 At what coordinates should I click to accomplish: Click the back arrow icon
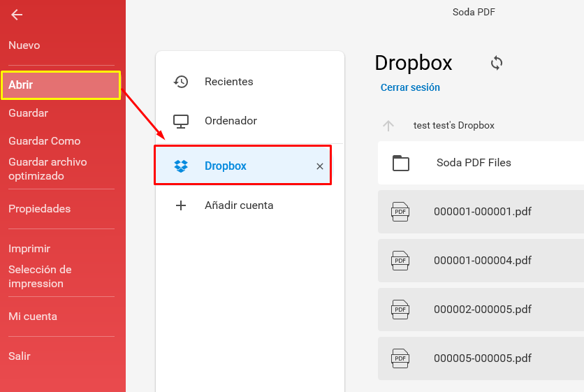point(17,15)
